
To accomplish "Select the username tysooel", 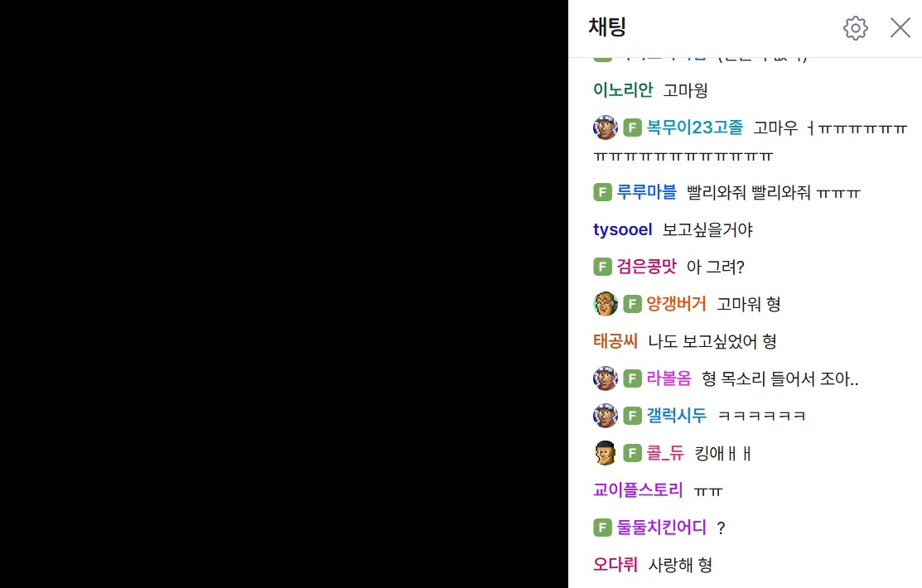I will click(x=622, y=229).
